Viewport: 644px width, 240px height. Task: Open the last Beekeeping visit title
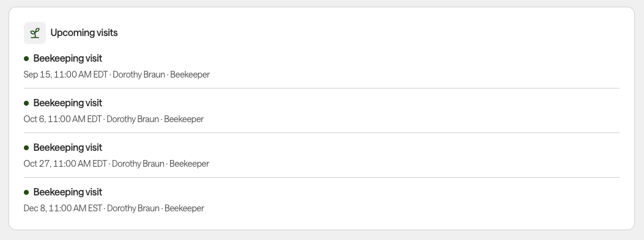68,192
